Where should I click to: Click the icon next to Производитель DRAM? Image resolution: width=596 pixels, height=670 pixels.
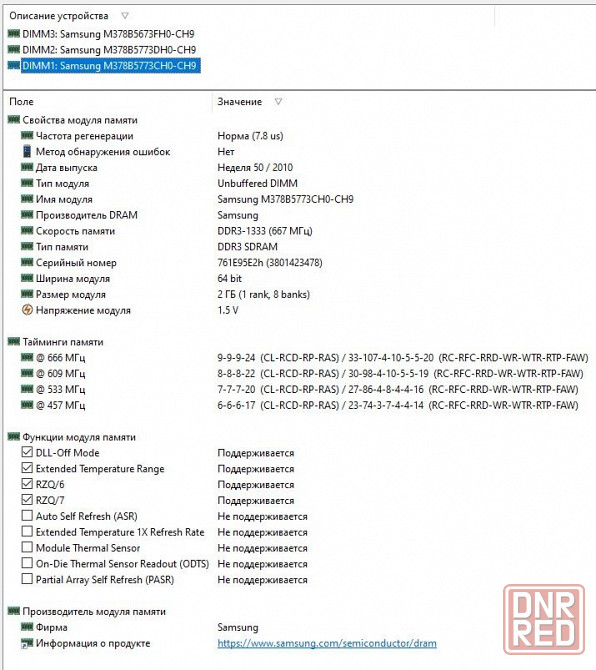coord(27,215)
